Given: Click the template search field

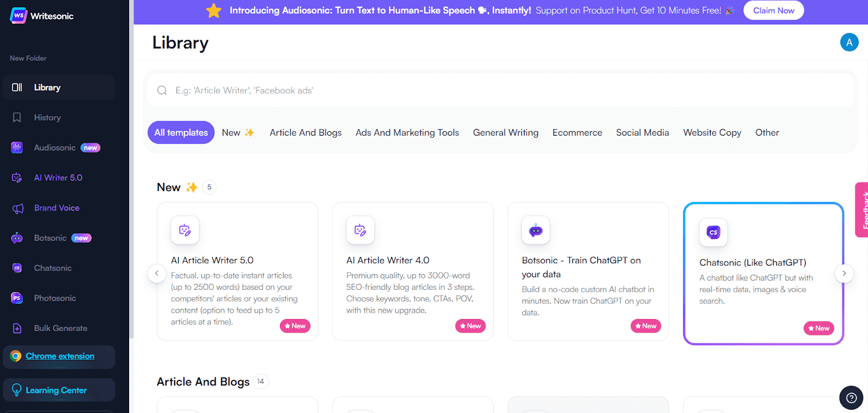Looking at the screenshot, I should point(499,91).
